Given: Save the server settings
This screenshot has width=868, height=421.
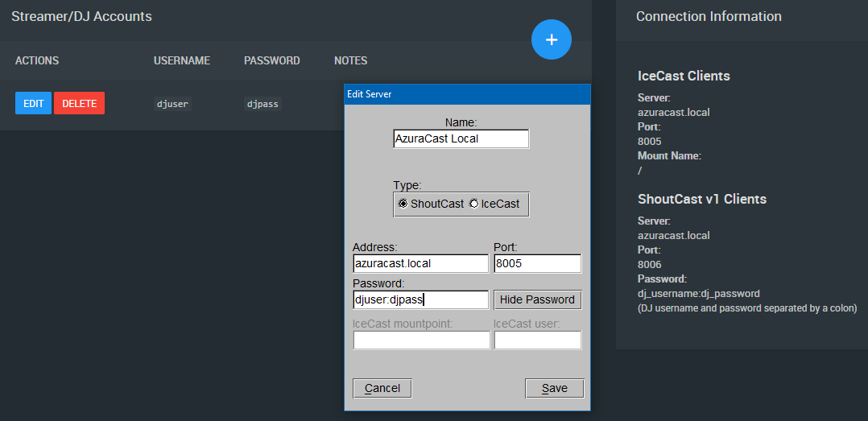Looking at the screenshot, I should (554, 388).
